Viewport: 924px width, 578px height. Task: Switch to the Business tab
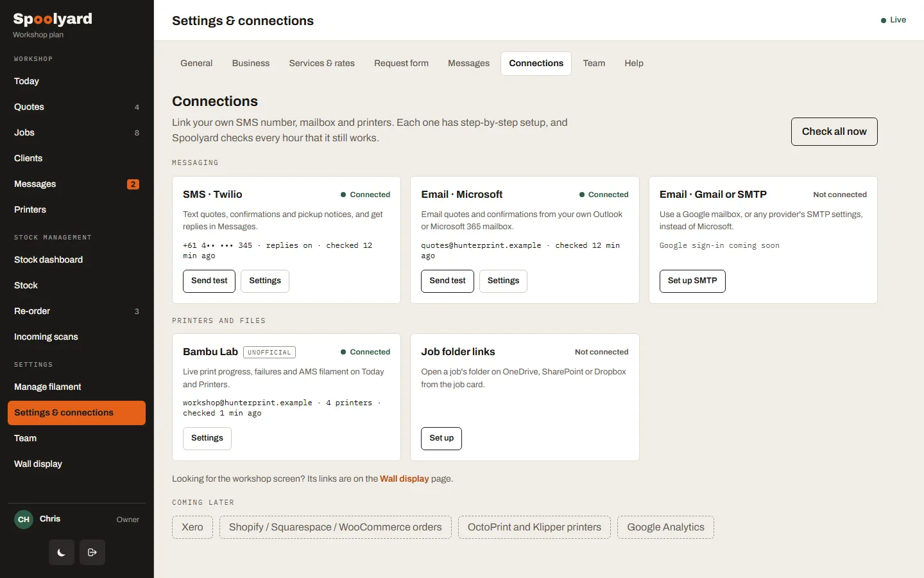251,64
